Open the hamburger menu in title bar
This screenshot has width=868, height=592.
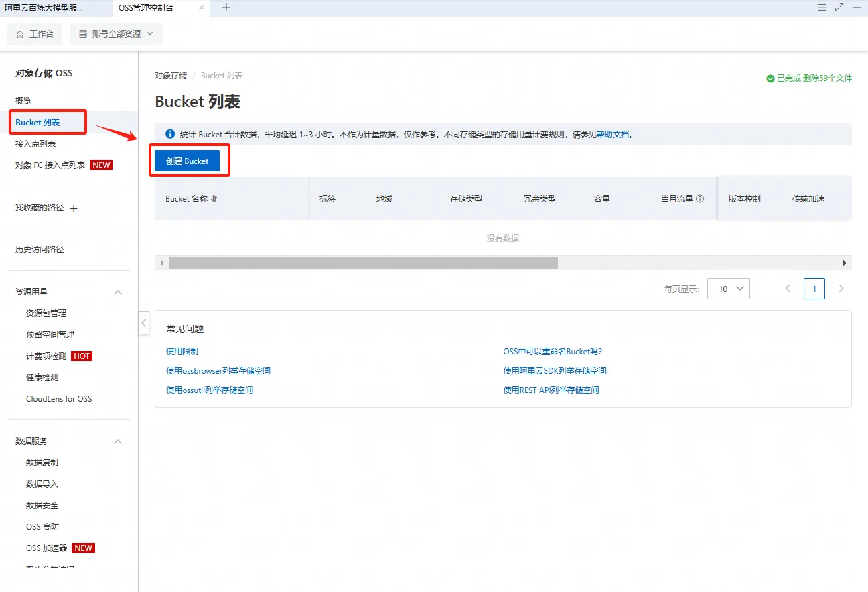tap(822, 7)
